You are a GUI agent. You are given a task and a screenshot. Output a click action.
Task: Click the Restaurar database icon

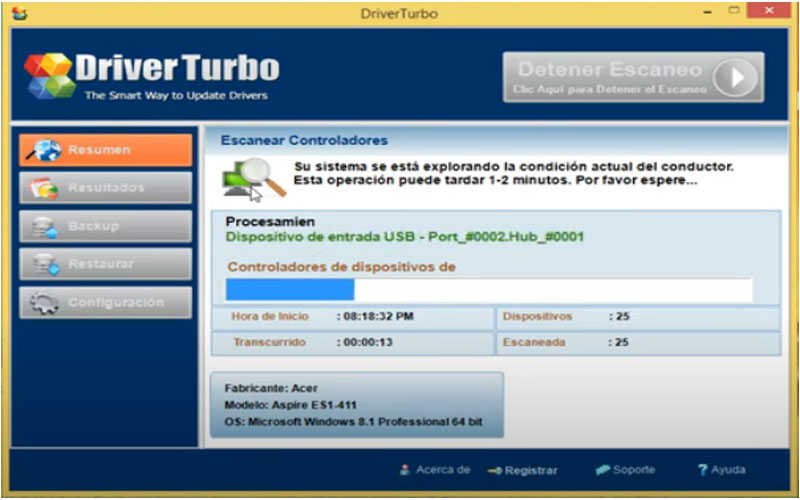(45, 265)
